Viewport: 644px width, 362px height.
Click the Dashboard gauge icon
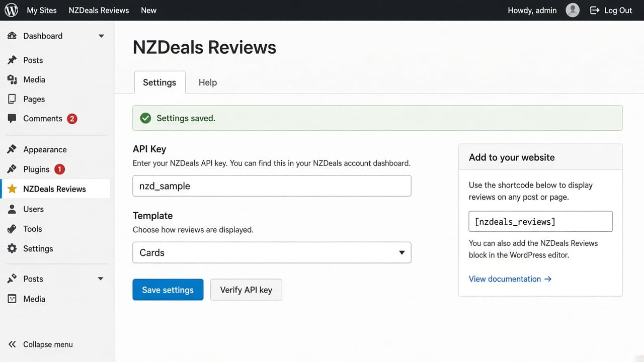[x=12, y=36]
